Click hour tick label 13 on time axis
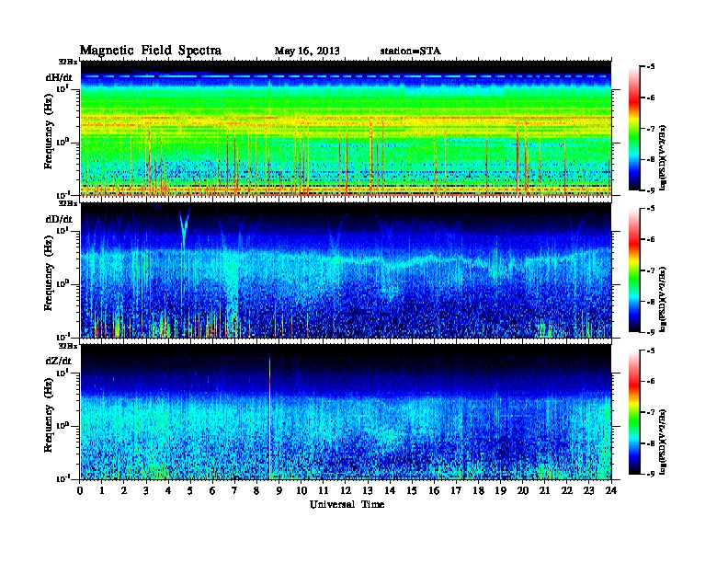This screenshot has width=728, height=563. click(368, 490)
